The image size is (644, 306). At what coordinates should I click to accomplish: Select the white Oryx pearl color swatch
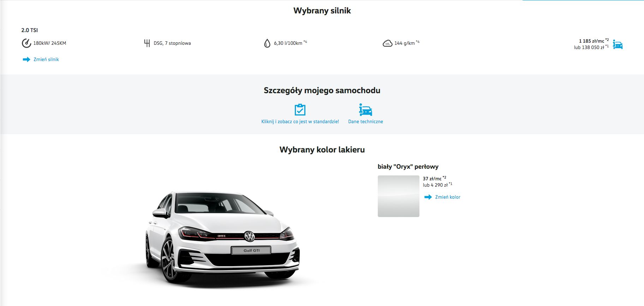click(399, 196)
